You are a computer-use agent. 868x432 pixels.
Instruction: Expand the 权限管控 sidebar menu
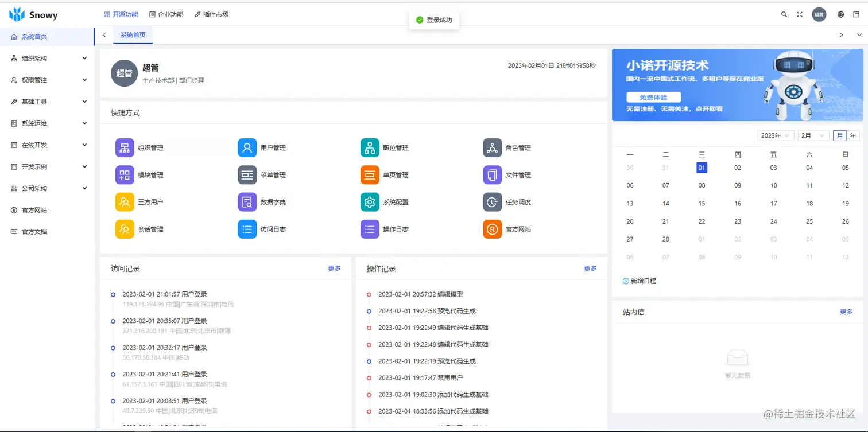[47, 80]
